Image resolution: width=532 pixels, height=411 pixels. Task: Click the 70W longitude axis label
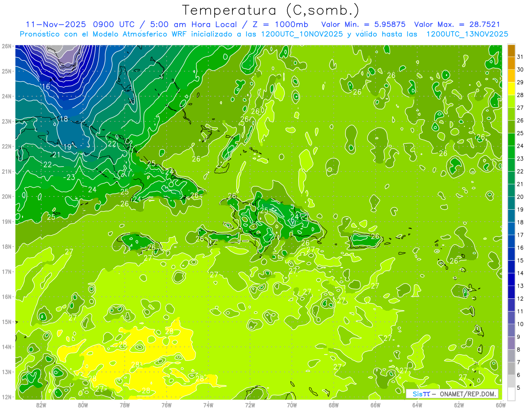coord(292,405)
